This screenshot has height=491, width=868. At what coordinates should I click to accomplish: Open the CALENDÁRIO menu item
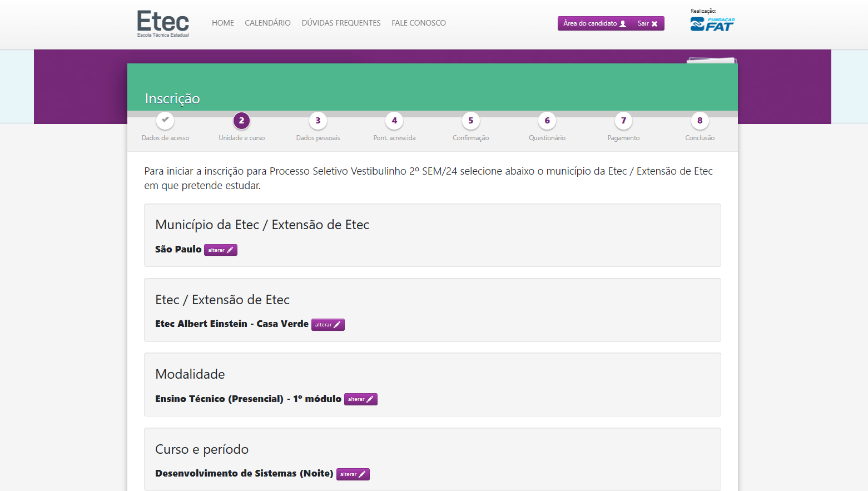click(x=267, y=23)
